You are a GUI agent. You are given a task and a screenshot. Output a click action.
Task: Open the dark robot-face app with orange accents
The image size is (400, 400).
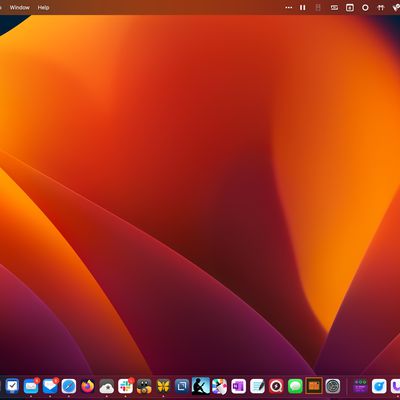pos(144,386)
